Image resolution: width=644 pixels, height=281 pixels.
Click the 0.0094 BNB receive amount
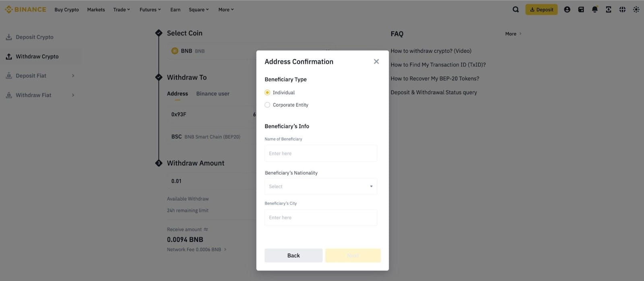pyautogui.click(x=185, y=240)
